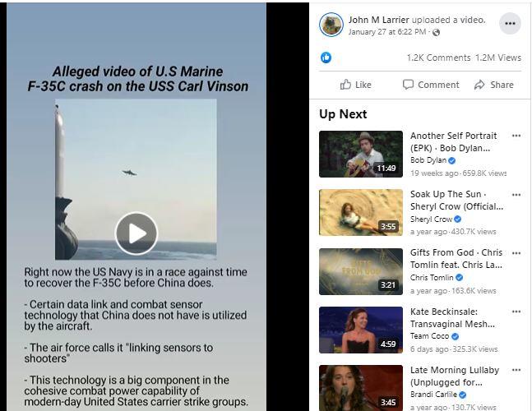The height and width of the screenshot is (411, 532).
Task: Open Sheryl Crow video thumbnail
Action: (361, 213)
